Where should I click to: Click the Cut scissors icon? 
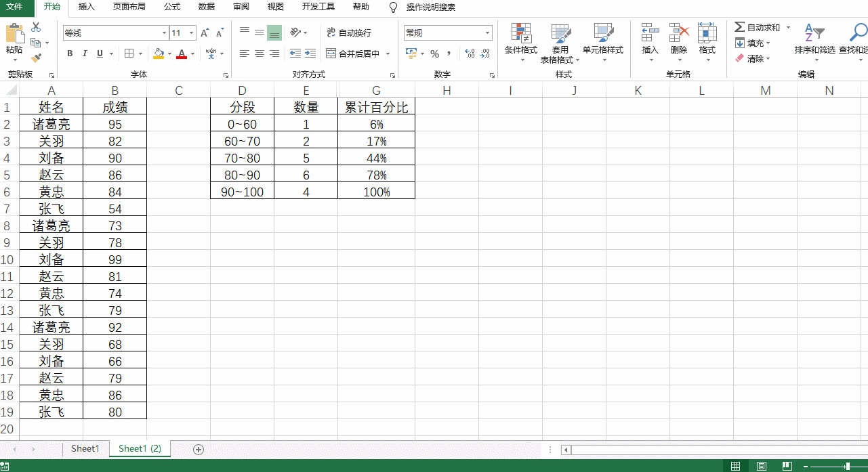36,27
